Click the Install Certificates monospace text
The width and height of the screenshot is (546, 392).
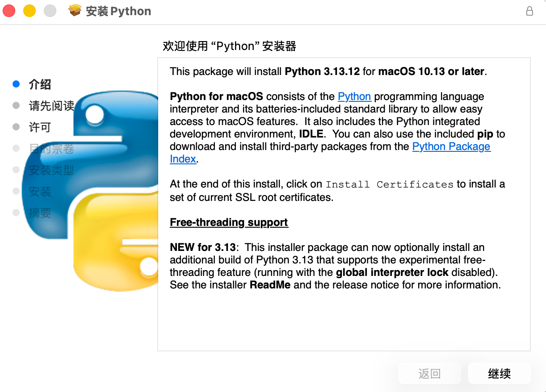click(389, 184)
